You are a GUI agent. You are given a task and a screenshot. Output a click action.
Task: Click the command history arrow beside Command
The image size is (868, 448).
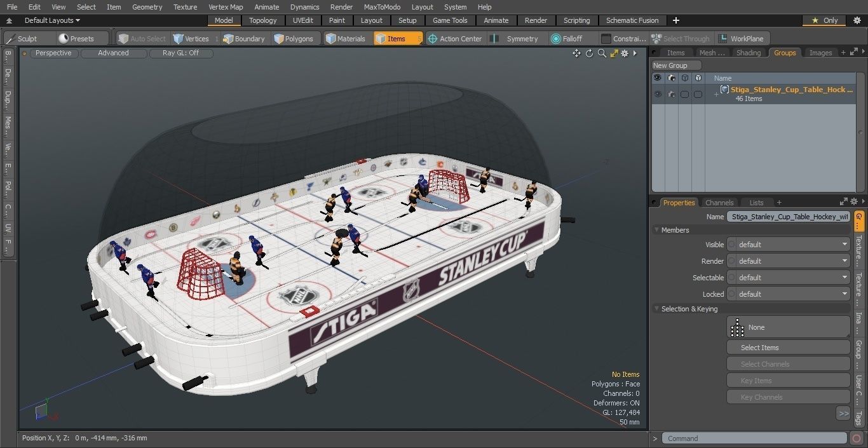pos(655,438)
